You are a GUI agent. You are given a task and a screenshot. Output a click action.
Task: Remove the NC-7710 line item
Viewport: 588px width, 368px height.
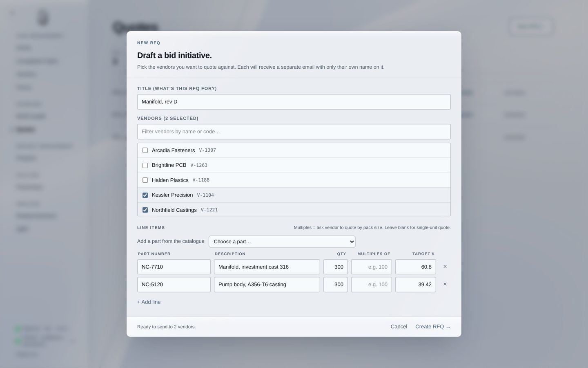pyautogui.click(x=445, y=267)
